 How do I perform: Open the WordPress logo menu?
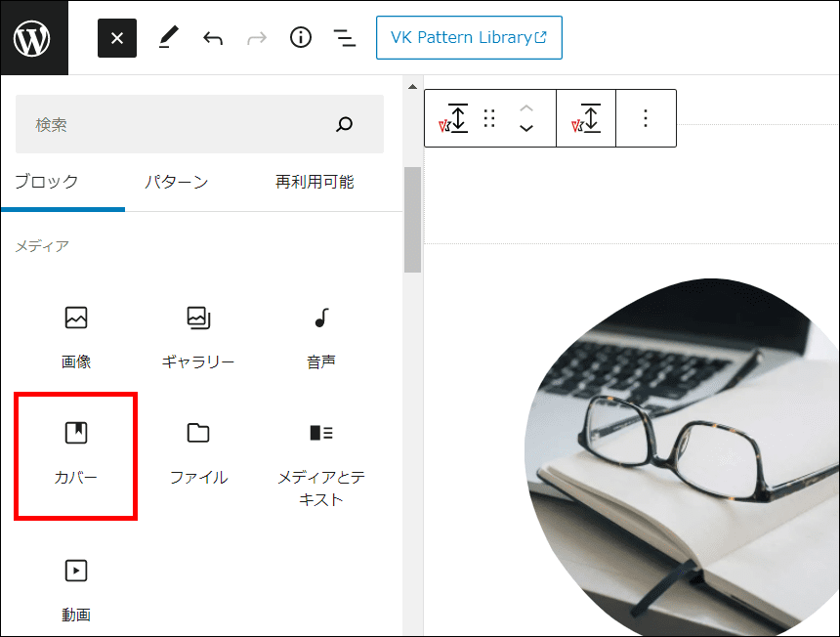click(33, 37)
